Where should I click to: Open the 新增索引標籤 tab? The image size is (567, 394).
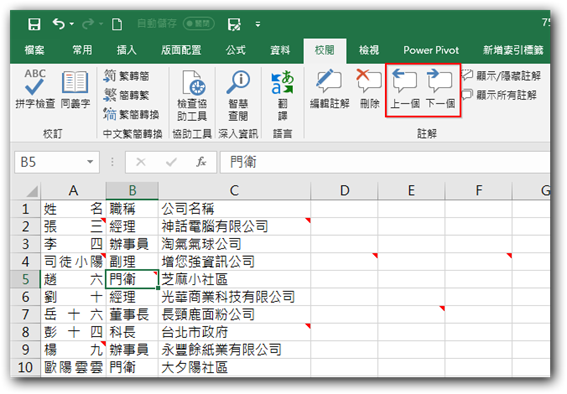(x=513, y=50)
